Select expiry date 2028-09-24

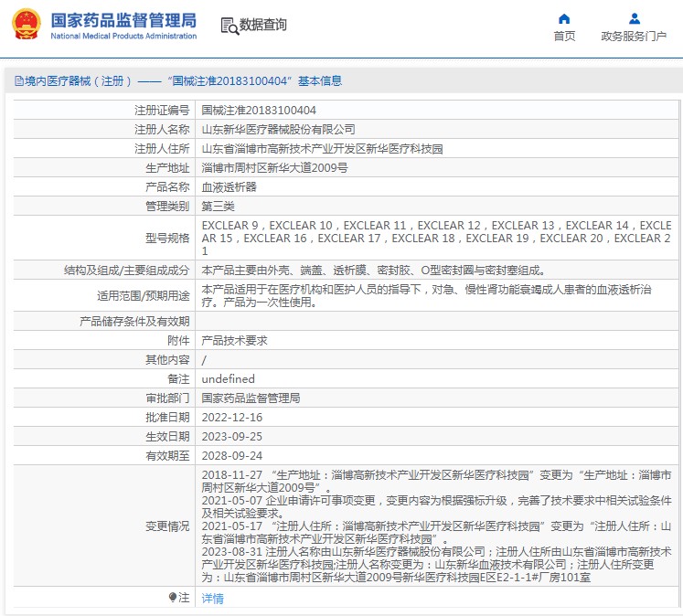(232, 455)
